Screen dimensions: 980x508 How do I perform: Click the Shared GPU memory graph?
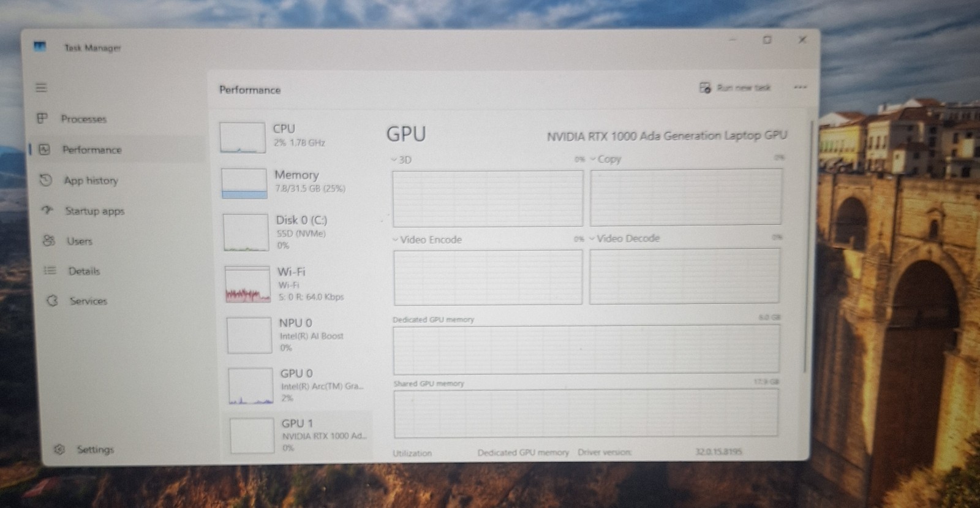[x=586, y=414]
